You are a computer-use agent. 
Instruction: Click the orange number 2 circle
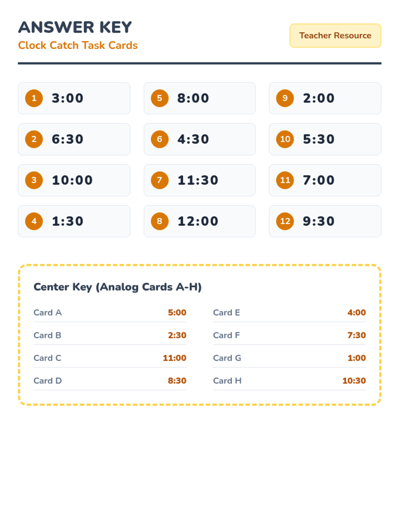tap(34, 139)
